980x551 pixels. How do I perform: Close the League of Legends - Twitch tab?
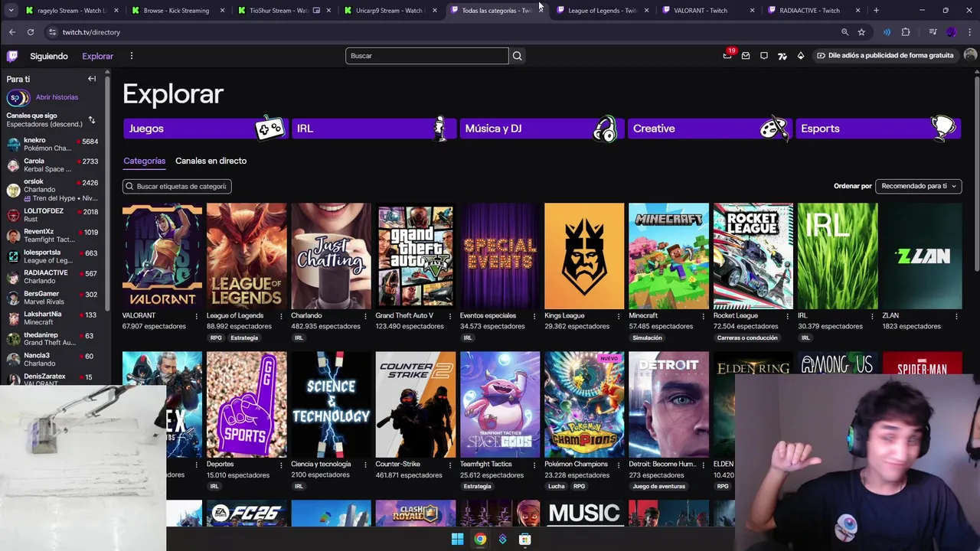tap(647, 10)
